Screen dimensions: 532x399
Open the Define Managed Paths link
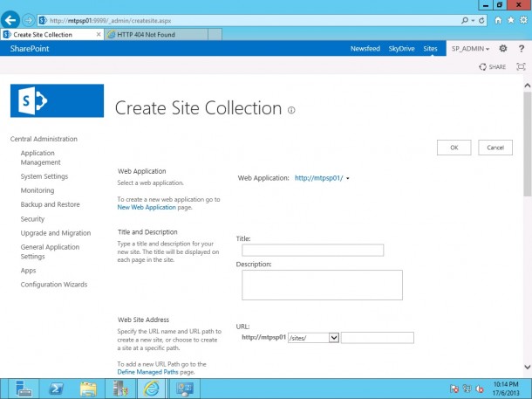coord(147,372)
